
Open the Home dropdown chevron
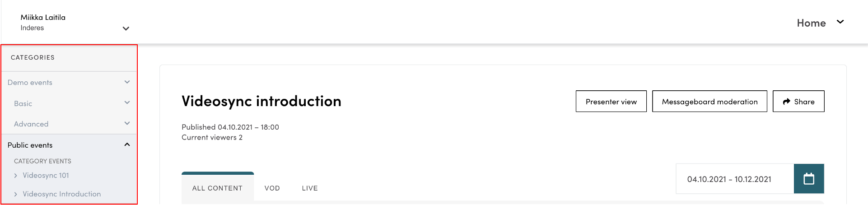click(x=840, y=22)
